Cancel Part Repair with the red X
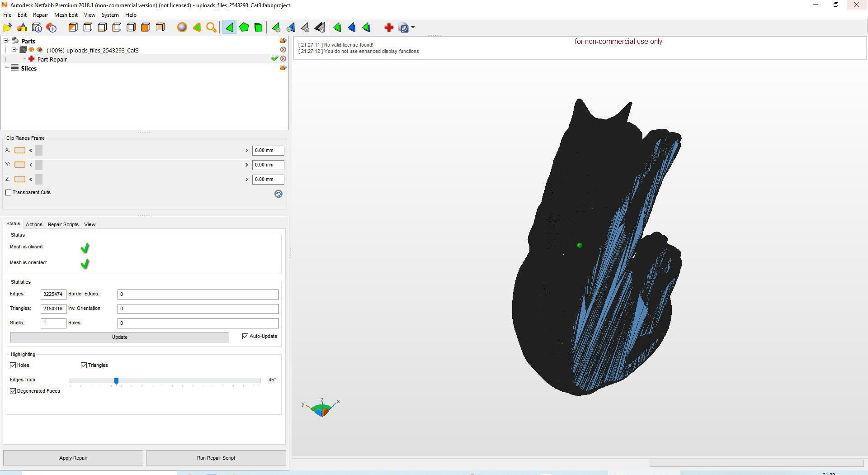 283,59
